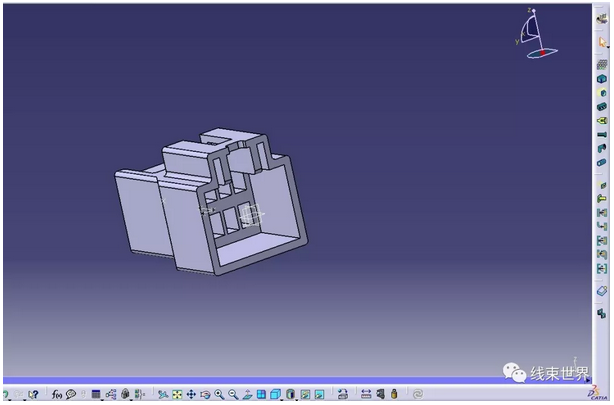Expand the Quick View cube options
This screenshot has height=405, width=614.
[x=276, y=395]
